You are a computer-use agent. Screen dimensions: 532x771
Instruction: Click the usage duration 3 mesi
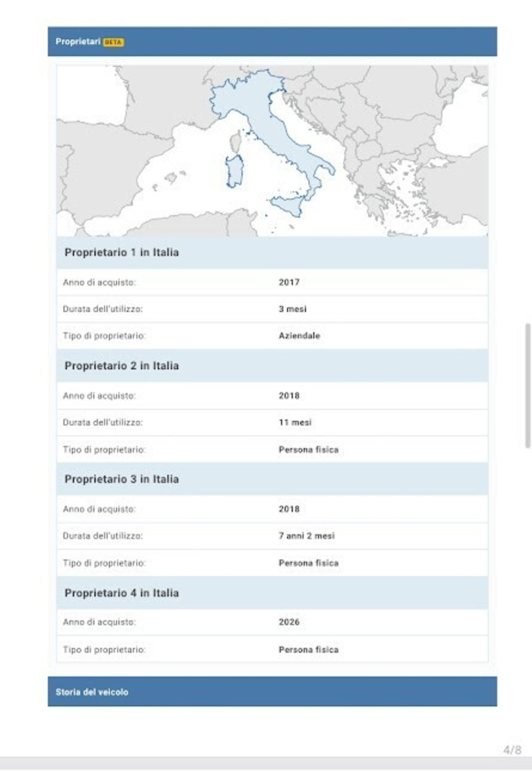pos(293,309)
